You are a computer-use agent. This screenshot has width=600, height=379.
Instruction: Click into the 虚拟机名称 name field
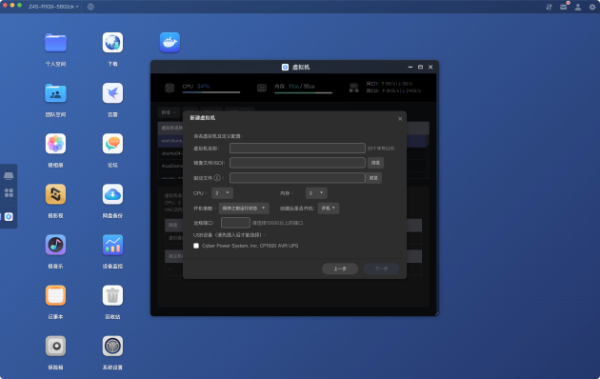pyautogui.click(x=297, y=148)
